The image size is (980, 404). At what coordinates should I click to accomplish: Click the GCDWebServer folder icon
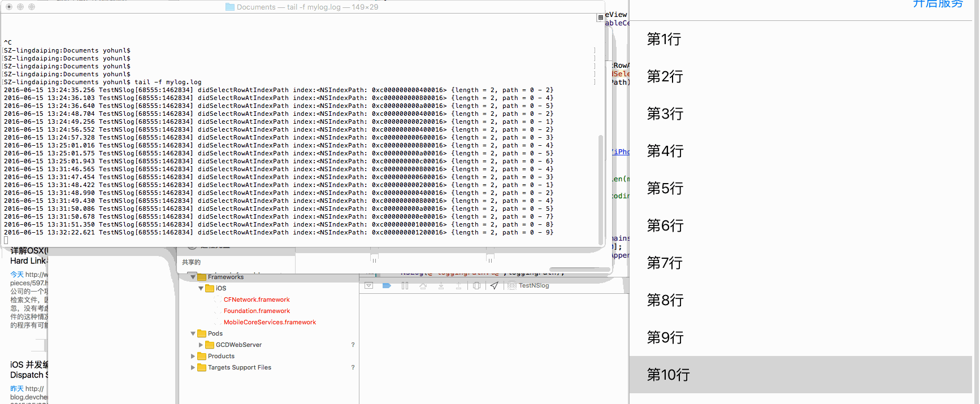point(210,345)
